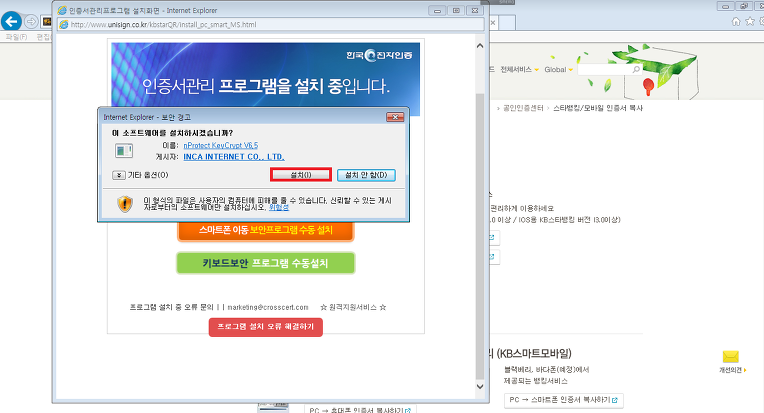Click the marketing@crosscert.com email text
The width and height of the screenshot is (764, 413).
click(268, 307)
